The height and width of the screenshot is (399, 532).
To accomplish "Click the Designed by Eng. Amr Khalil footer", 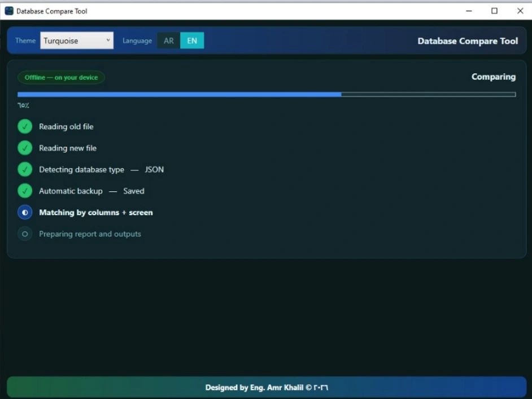I will [267, 388].
